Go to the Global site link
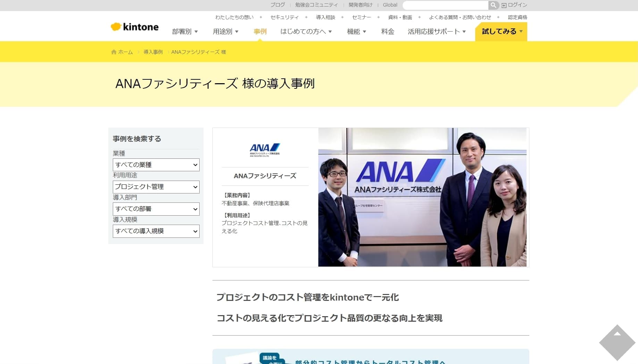 pyautogui.click(x=390, y=5)
